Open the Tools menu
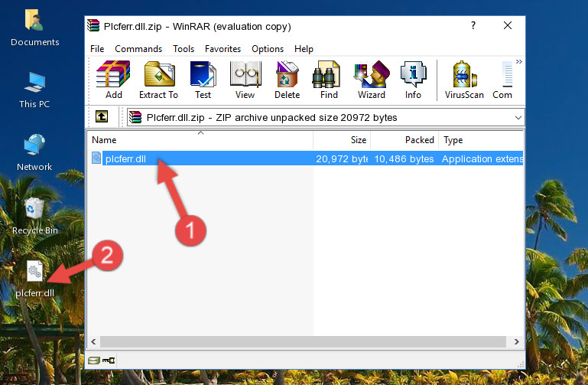This screenshot has height=385, width=588. 184,49
